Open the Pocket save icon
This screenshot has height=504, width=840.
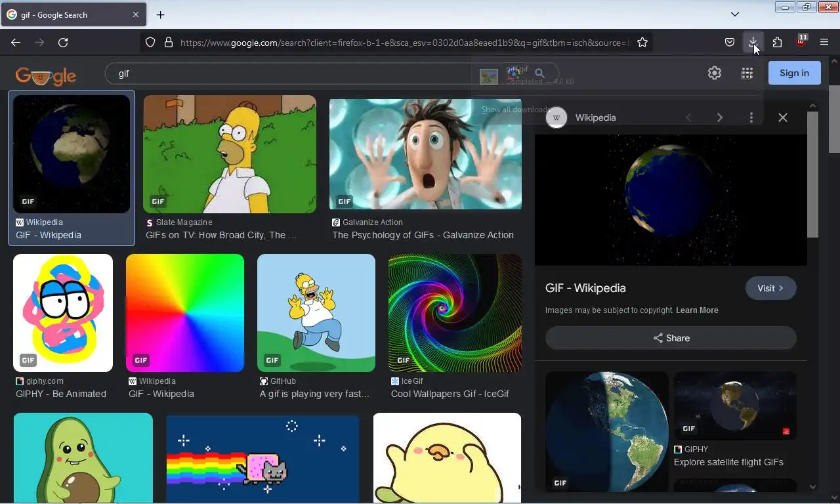[730, 43]
